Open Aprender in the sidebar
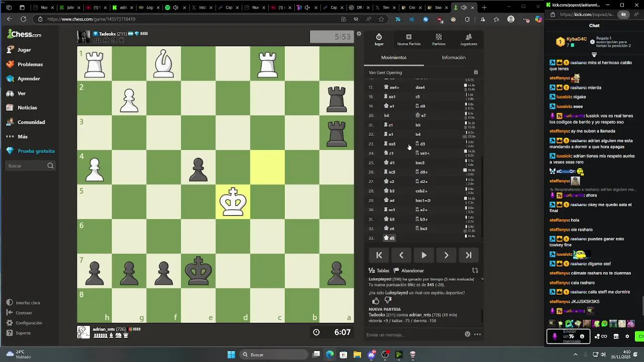 tap(24, 79)
